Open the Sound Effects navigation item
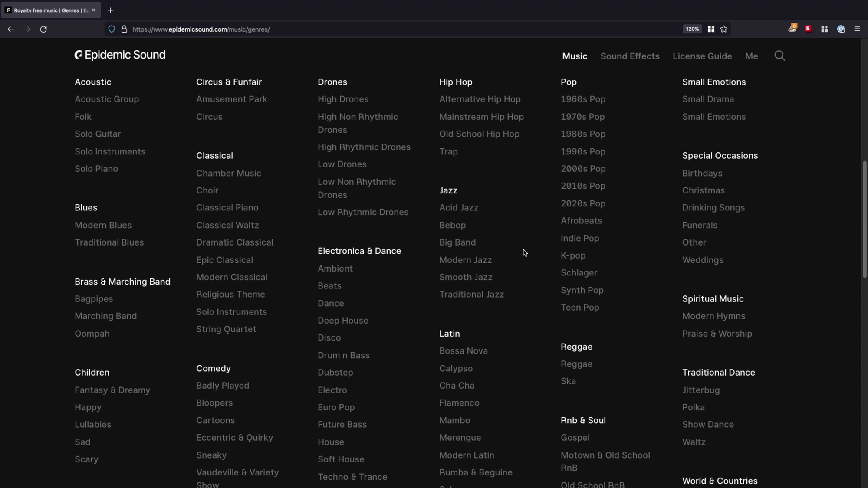868x488 pixels. (630, 56)
